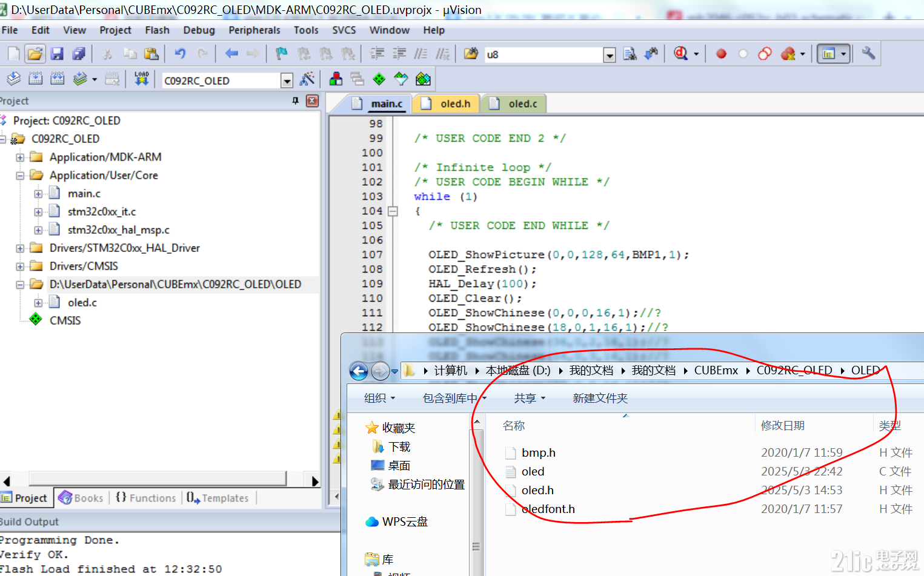This screenshot has height=576, width=924.
Task: Expand main.c in the project tree
Action: tap(38, 193)
